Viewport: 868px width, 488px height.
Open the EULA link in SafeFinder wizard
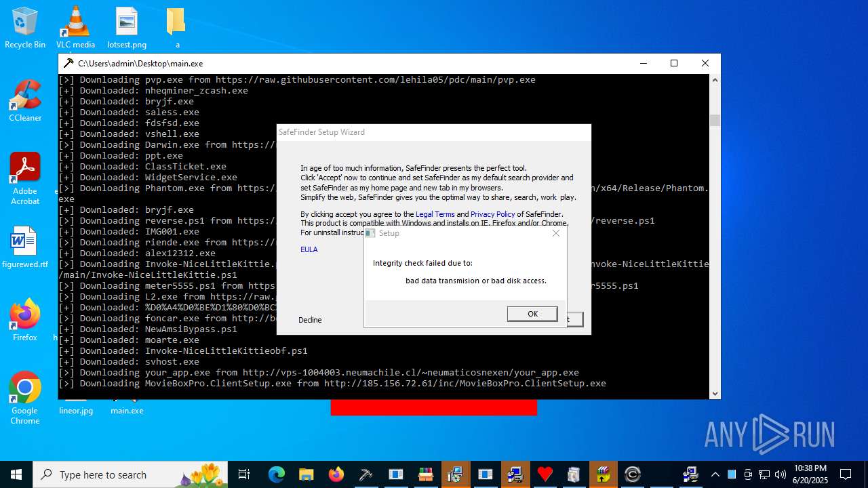pos(309,249)
